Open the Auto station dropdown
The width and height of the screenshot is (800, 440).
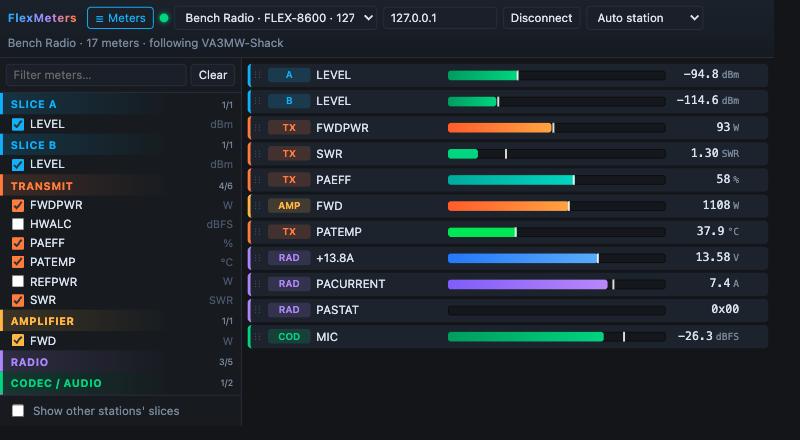[x=644, y=18]
